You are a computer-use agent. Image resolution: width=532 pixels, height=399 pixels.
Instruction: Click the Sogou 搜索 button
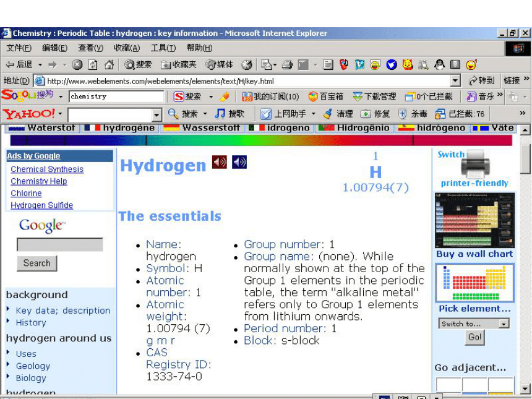[x=187, y=97]
